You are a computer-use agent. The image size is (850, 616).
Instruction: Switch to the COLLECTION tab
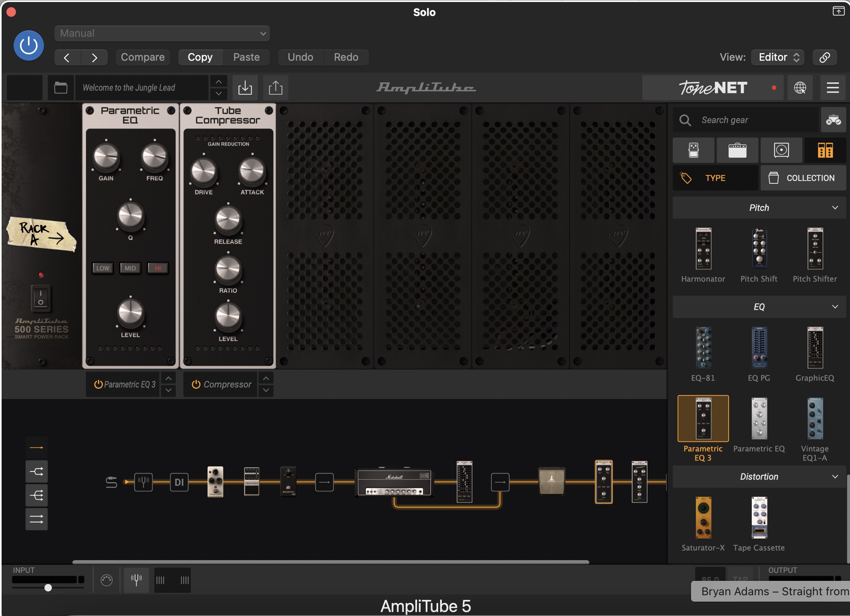point(803,178)
